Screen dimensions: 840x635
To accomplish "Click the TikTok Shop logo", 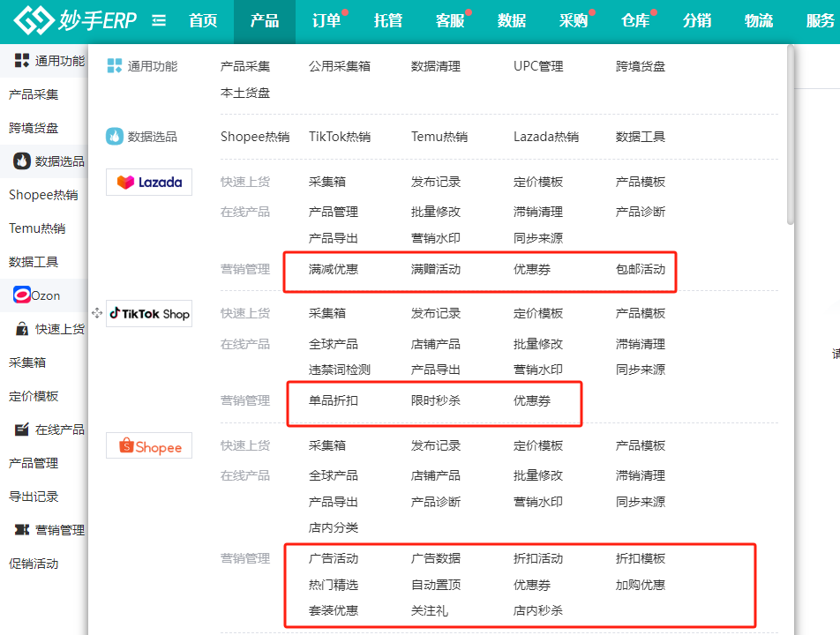I will coord(149,313).
